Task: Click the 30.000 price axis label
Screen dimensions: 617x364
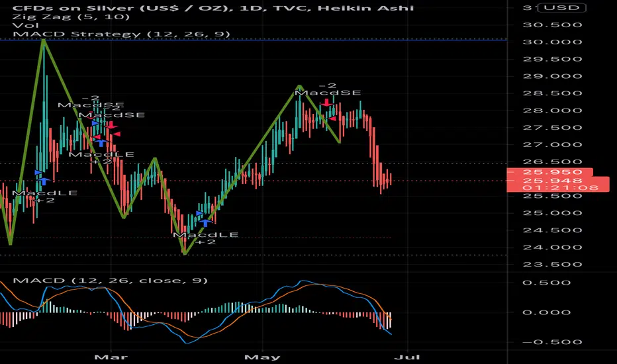Action: click(552, 42)
